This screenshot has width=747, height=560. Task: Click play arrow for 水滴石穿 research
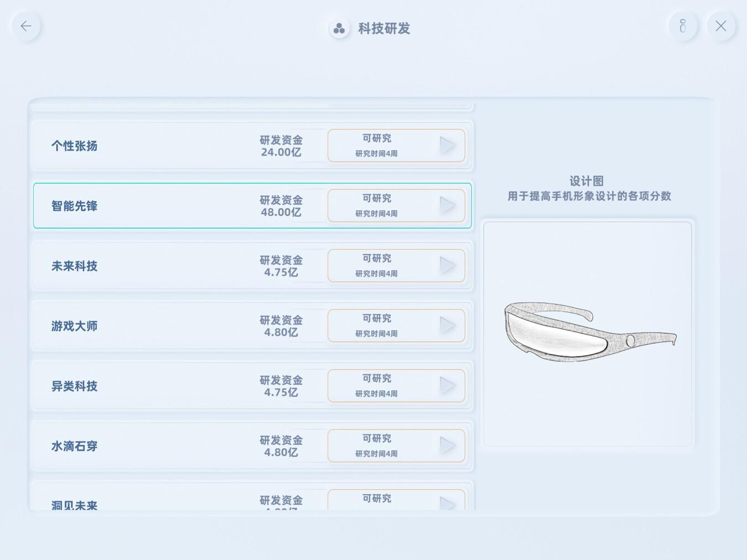(447, 445)
